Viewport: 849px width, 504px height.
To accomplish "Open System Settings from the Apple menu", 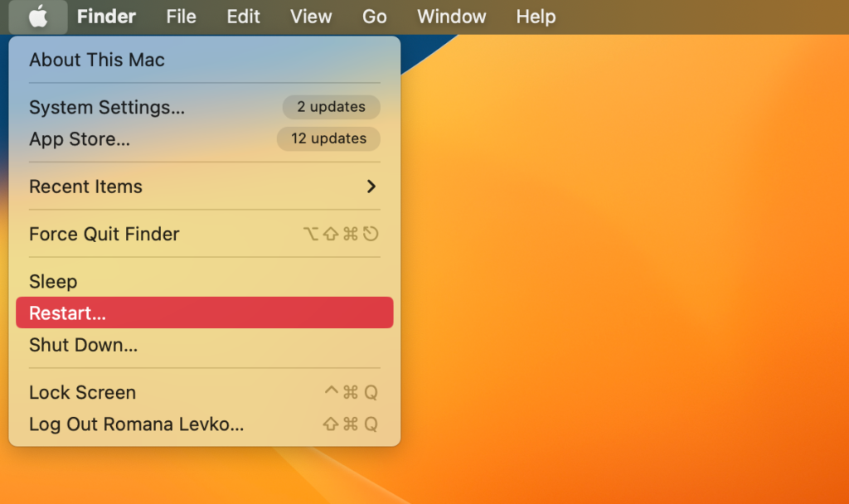I will pos(107,107).
